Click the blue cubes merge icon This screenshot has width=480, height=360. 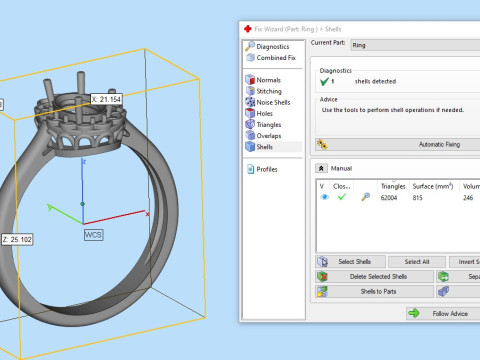443,291
